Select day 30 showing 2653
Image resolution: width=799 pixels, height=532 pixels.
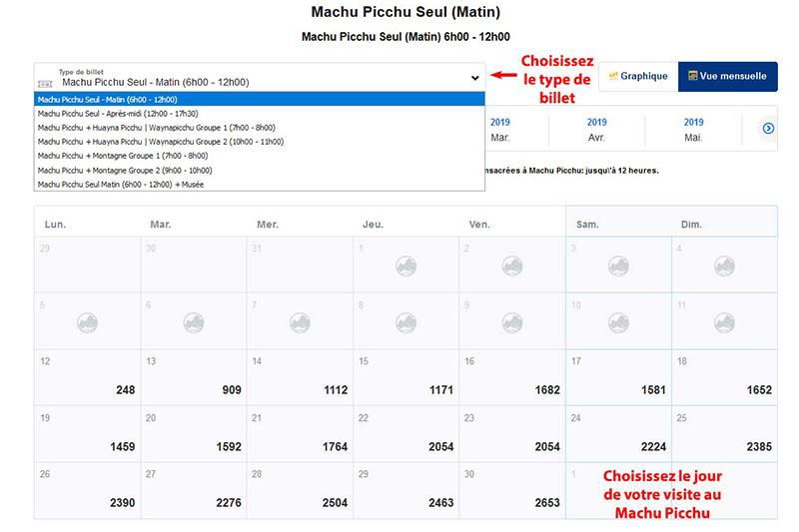[512, 490]
